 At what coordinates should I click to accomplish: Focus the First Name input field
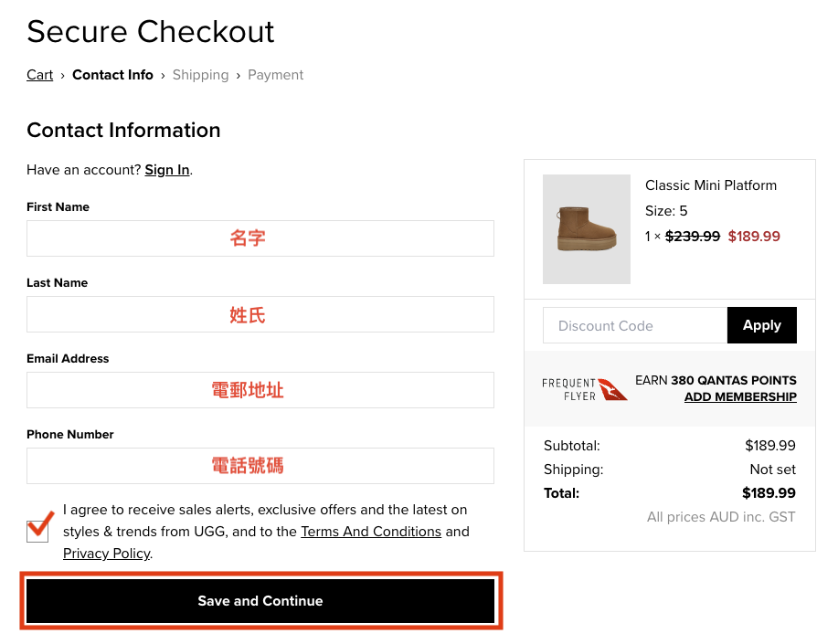click(x=260, y=238)
